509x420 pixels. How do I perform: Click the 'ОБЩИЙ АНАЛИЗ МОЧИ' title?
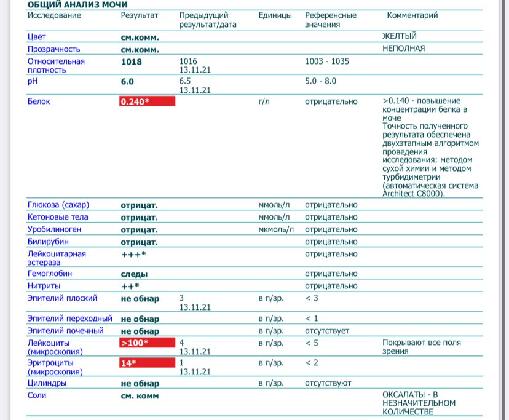pyautogui.click(x=77, y=4)
